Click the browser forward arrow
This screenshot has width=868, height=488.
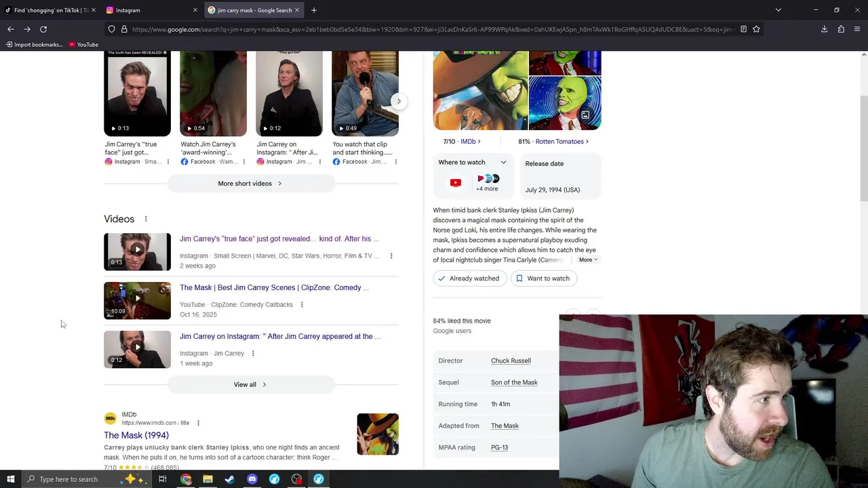tap(27, 29)
